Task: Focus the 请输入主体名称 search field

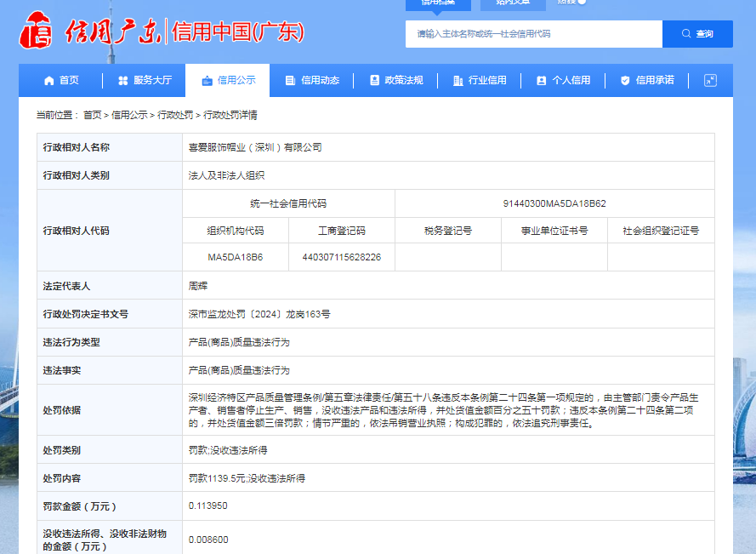Action: [534, 34]
